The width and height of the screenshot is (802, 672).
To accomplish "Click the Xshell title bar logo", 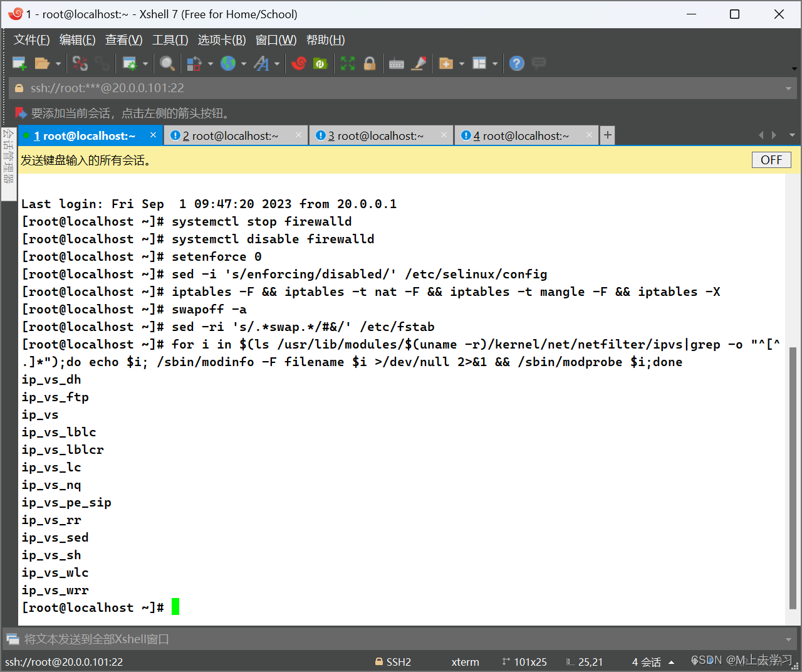I will 15,13.
